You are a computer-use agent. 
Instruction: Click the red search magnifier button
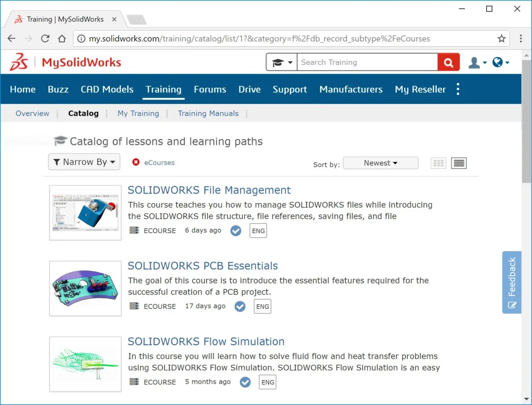pos(448,62)
